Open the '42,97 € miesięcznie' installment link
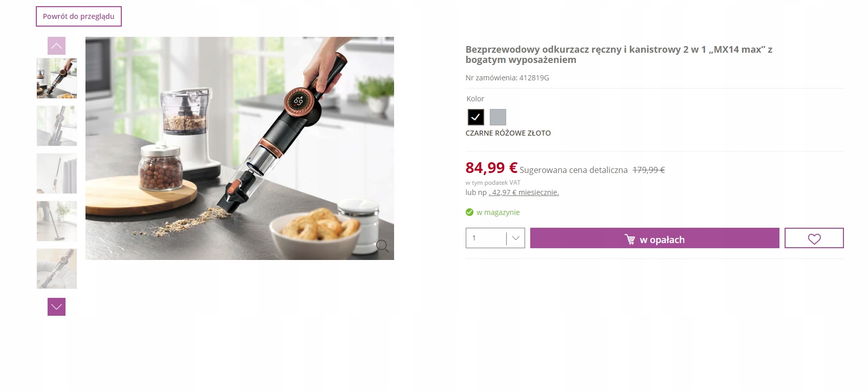The width and height of the screenshot is (868, 391). tap(524, 192)
